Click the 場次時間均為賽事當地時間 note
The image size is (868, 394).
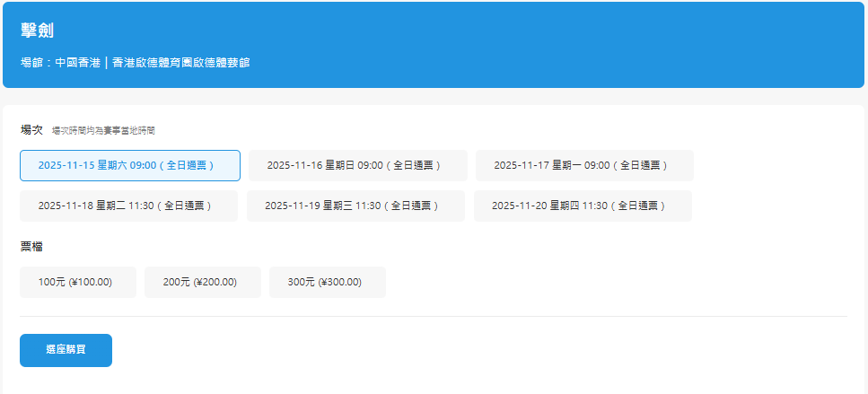pos(103,131)
